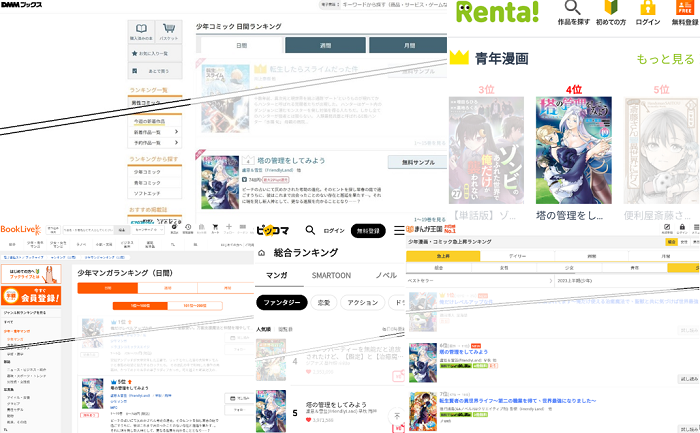Click the registration pencil icon in まんが王国
Viewport: 700px width, 433px height.
pos(667,229)
